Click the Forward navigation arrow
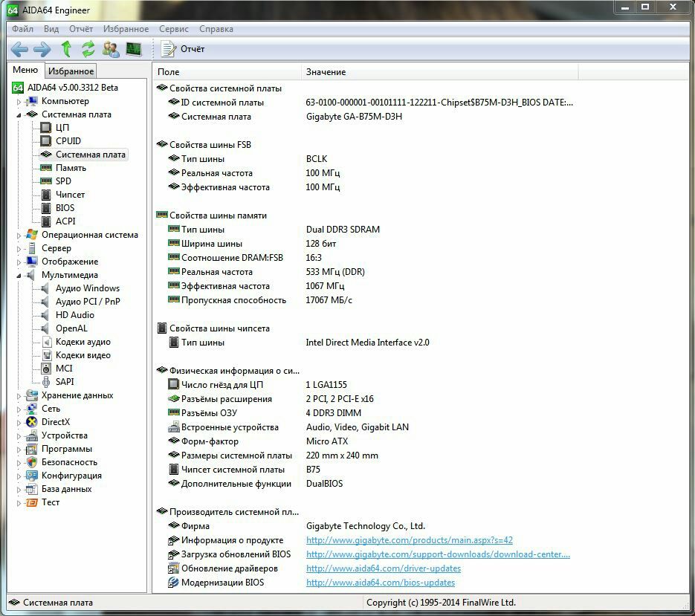Screen dimensions: 695x616 (42, 49)
